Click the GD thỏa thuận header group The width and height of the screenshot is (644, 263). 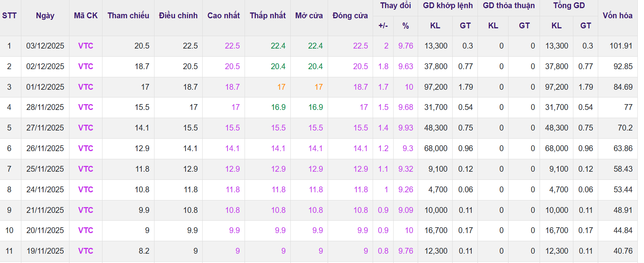pos(509,5)
